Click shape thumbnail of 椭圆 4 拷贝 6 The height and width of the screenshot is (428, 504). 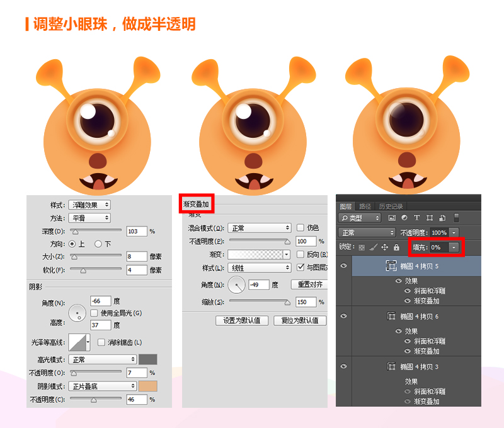[391, 316]
